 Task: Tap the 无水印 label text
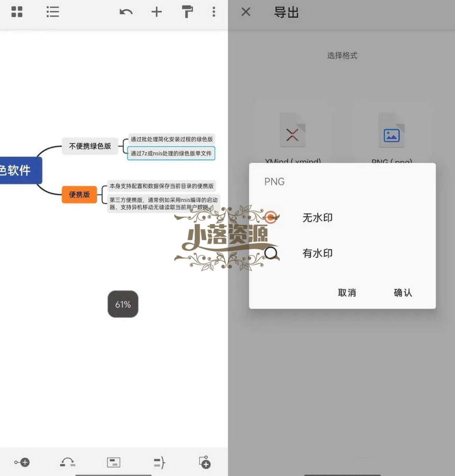[x=317, y=218]
